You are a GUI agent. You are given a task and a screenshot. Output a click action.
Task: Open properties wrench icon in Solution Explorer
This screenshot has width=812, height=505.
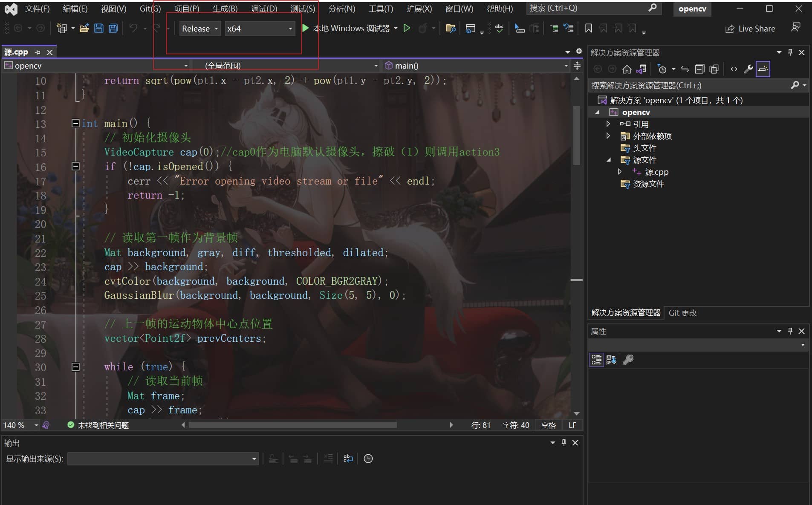point(748,69)
